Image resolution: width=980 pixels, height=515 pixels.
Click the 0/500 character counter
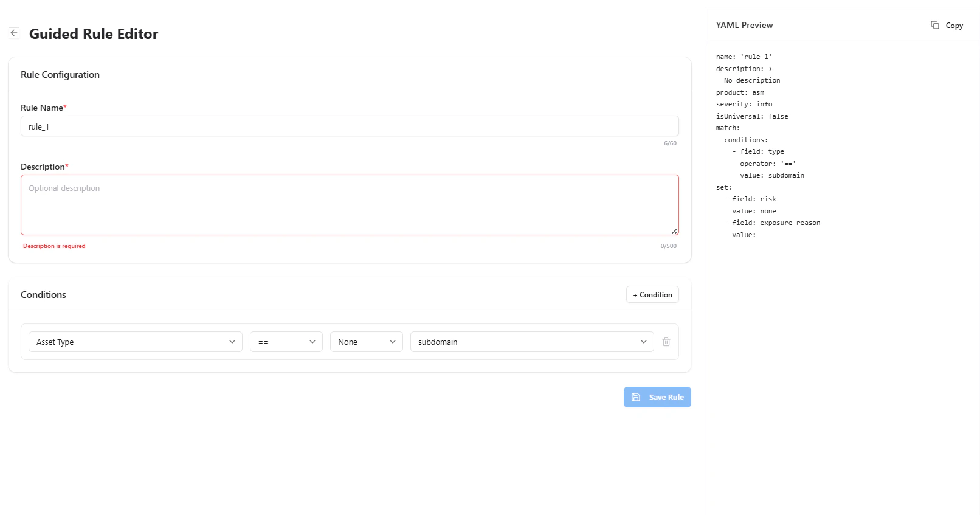pos(668,246)
